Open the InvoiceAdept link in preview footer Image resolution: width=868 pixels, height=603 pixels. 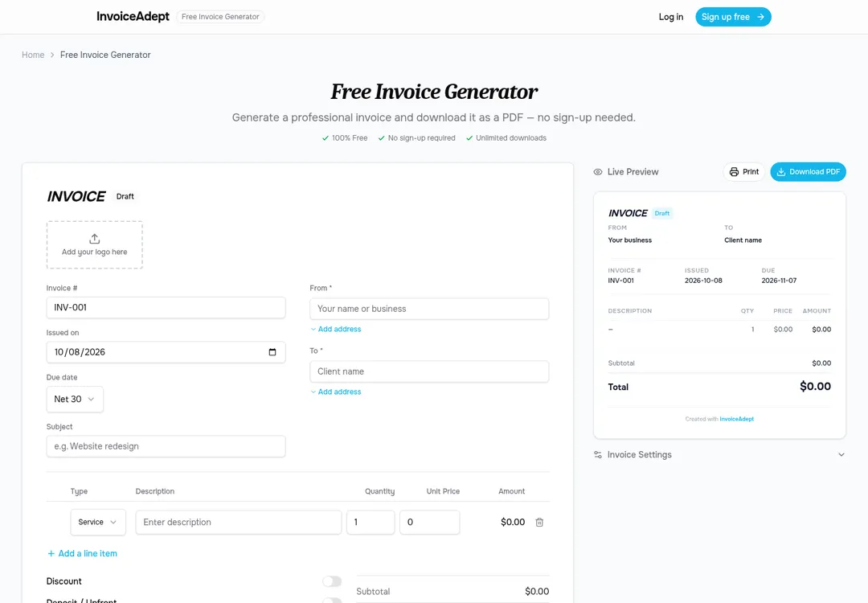click(737, 419)
